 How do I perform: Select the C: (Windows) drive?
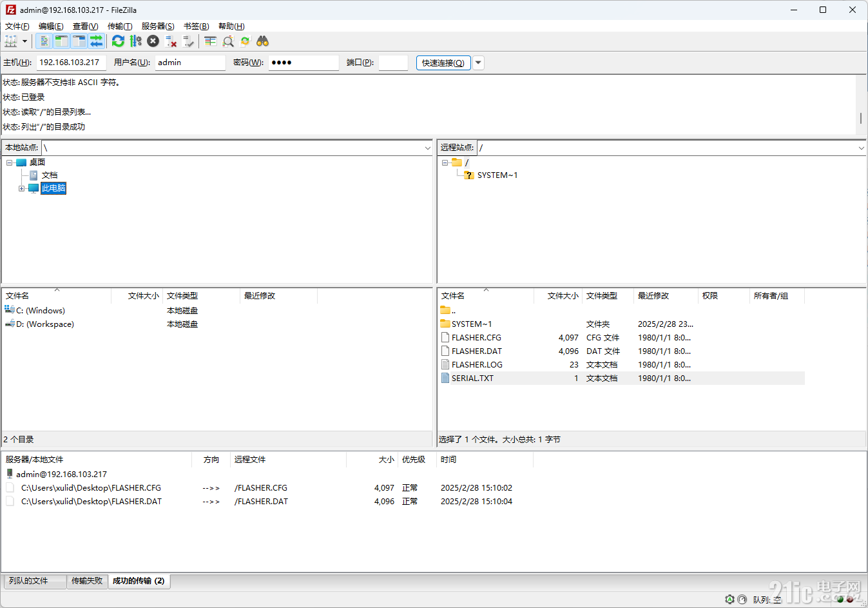40,311
